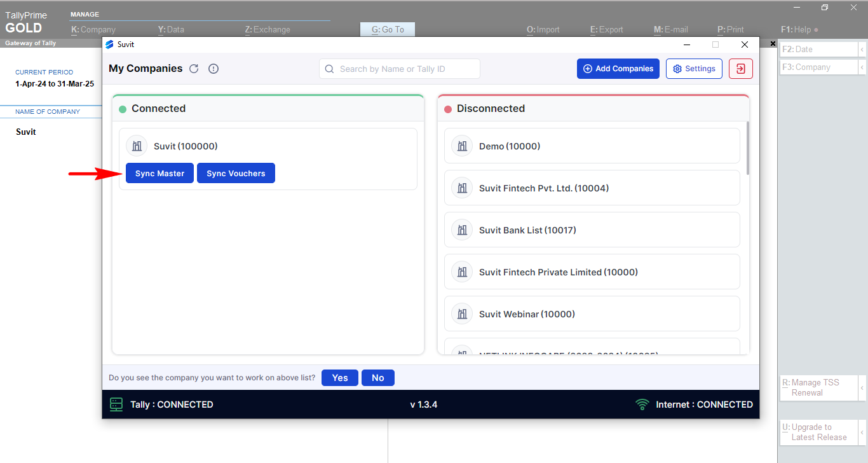Click building icon of Suvit Fintech Pvt. Ltd.
Image resolution: width=868 pixels, height=463 pixels.
(462, 188)
